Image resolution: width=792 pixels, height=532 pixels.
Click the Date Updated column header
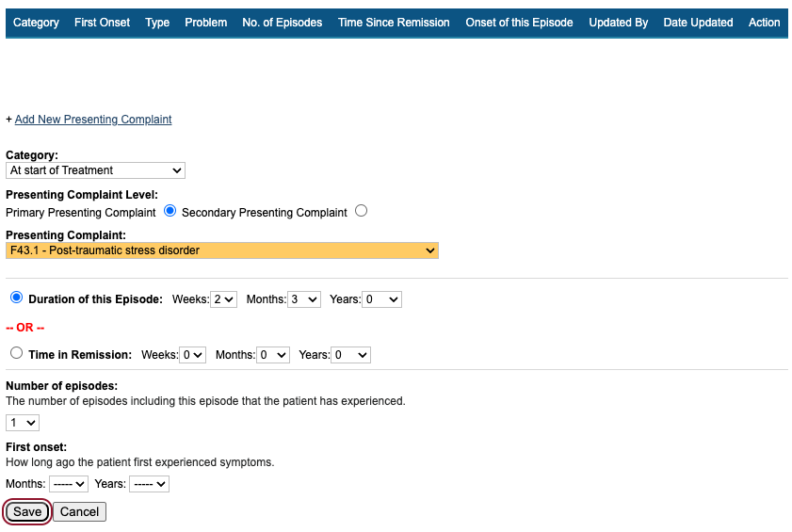[698, 23]
